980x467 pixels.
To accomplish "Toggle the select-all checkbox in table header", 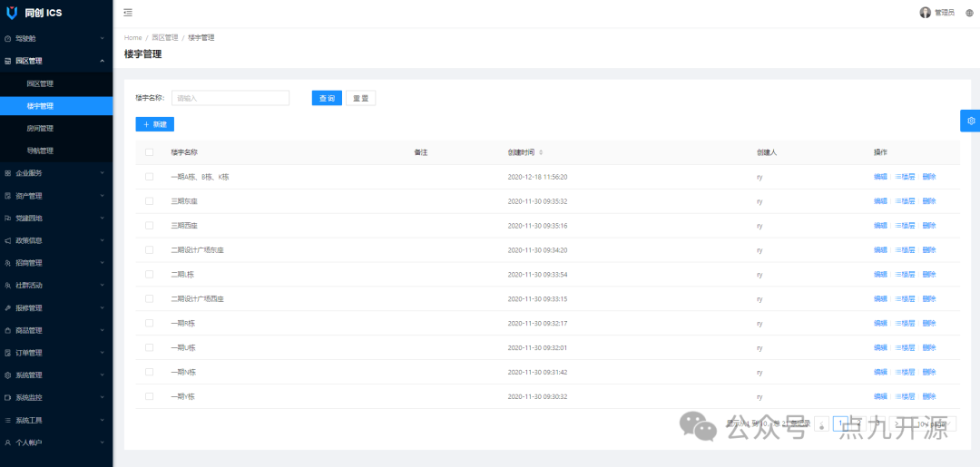I will 150,152.
